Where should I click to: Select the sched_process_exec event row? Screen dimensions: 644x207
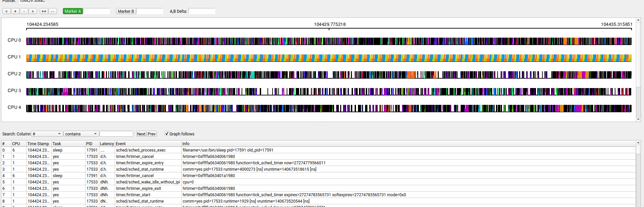pos(141,150)
